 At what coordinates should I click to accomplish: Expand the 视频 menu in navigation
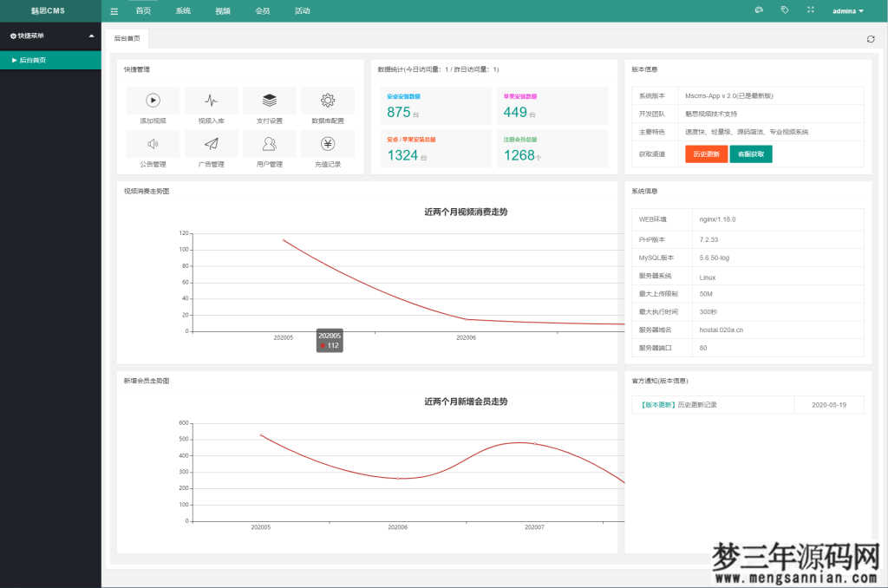[222, 10]
